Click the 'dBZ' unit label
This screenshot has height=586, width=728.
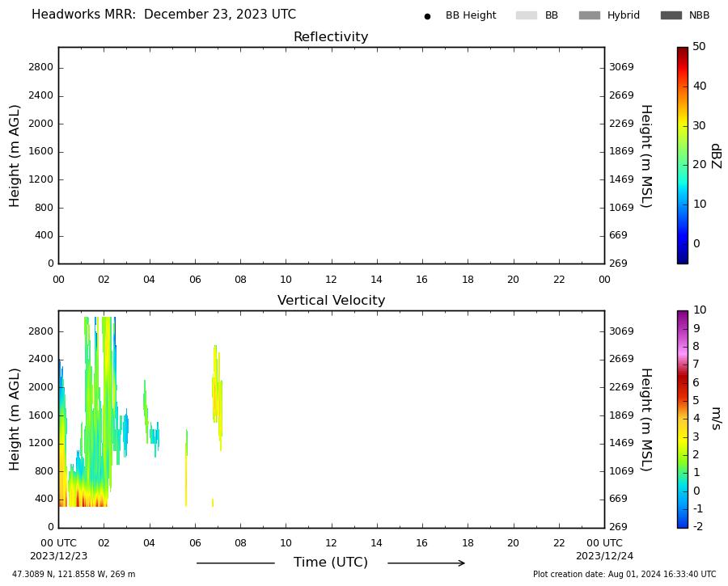717,156
